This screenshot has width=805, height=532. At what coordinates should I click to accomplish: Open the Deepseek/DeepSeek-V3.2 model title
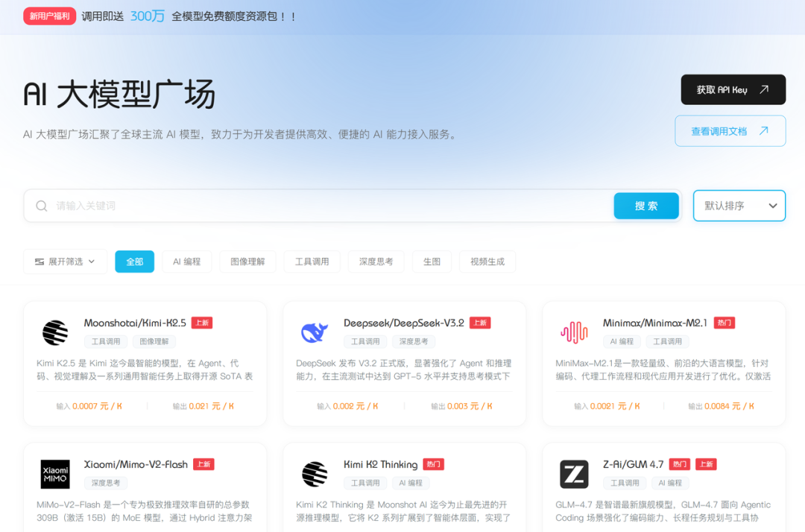click(404, 323)
